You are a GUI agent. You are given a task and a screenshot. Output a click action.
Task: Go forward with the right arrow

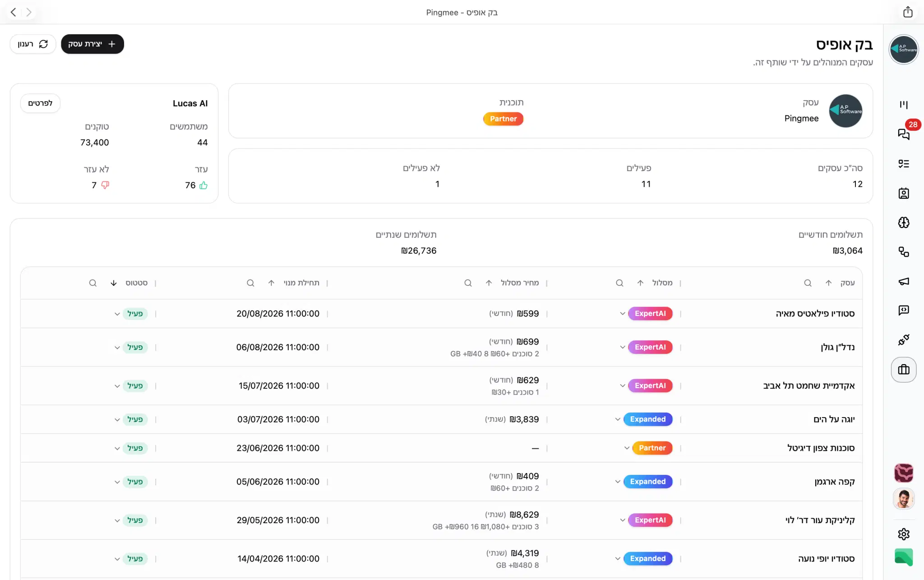point(29,12)
